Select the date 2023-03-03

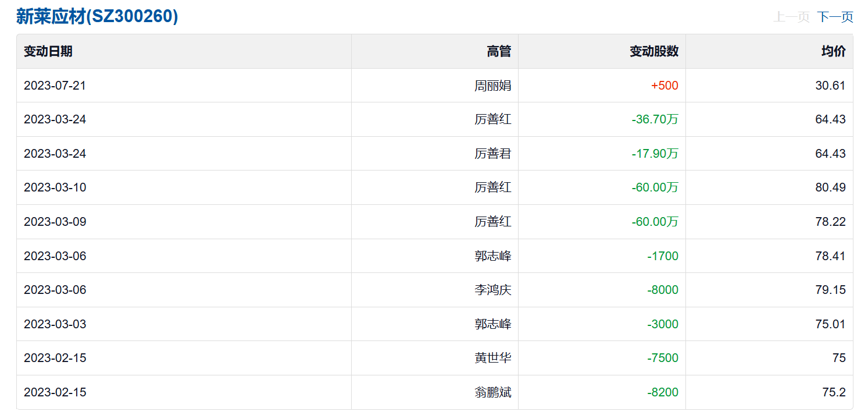(x=55, y=324)
